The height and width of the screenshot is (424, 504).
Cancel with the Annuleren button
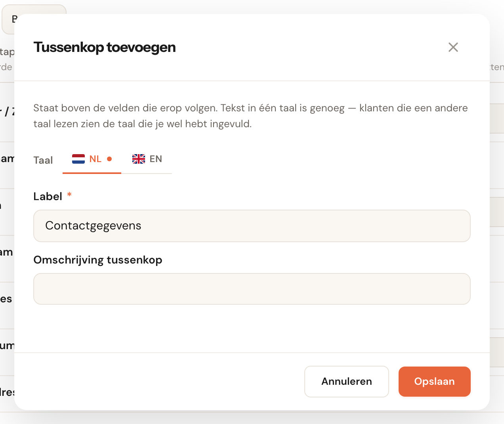(x=347, y=382)
